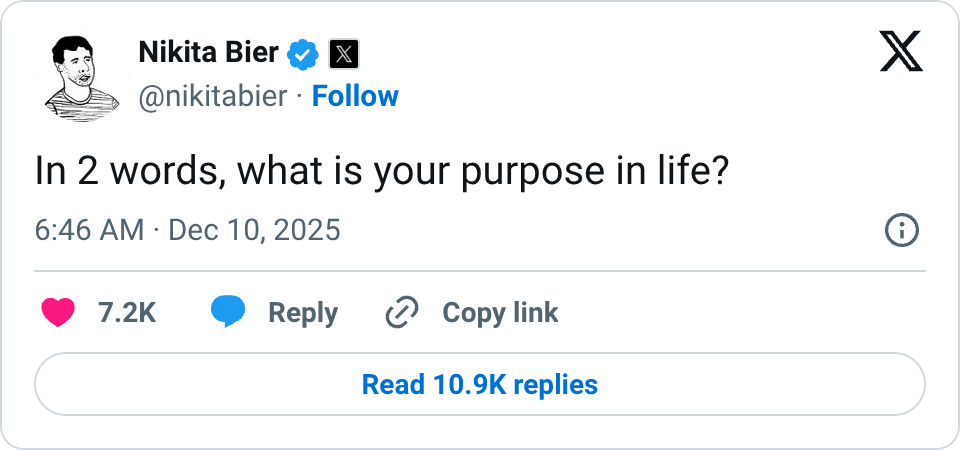
Task: Click the chain link icon
Action: coord(401,313)
